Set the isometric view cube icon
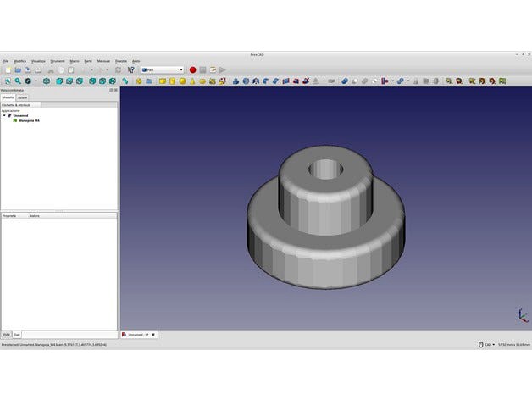 pyautogui.click(x=47, y=81)
